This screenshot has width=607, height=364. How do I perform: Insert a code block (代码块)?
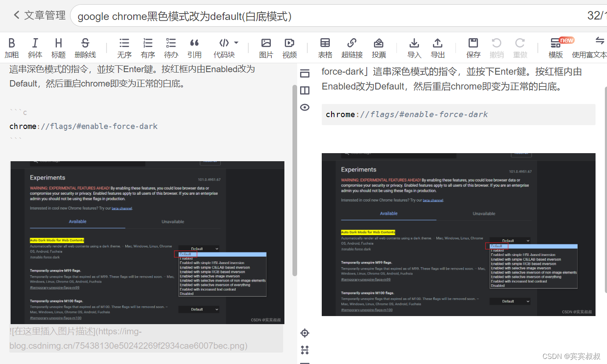(x=224, y=48)
